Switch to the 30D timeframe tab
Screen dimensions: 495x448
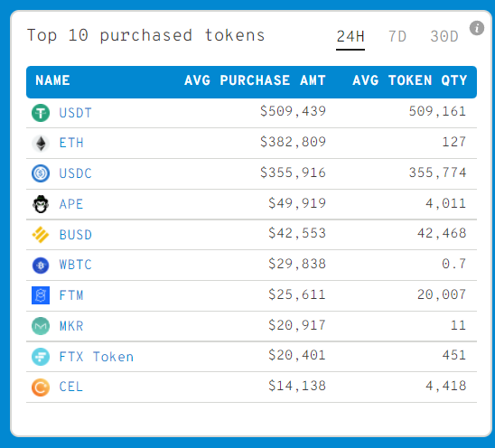pos(444,37)
